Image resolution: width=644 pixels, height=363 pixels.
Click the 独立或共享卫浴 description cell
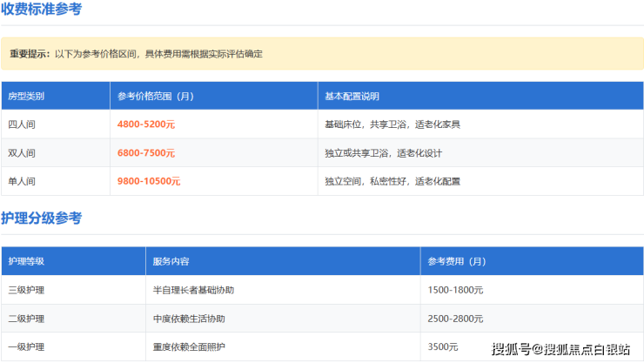click(x=383, y=153)
